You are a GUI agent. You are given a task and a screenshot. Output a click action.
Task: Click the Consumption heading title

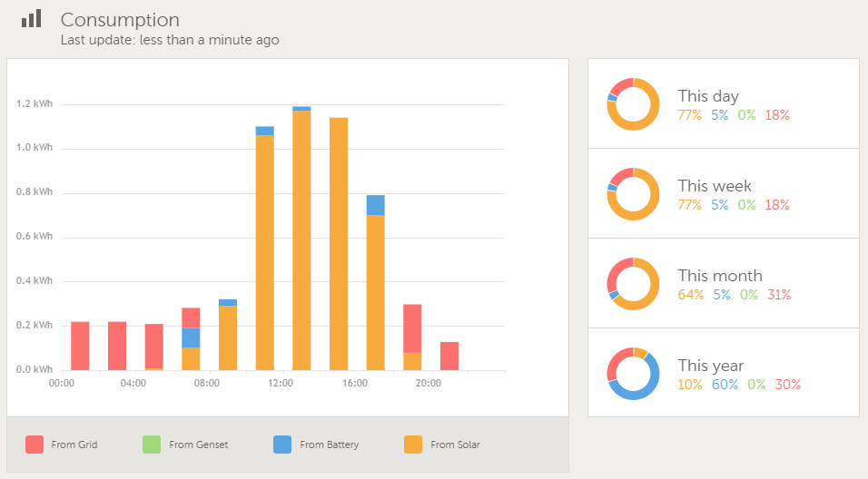click(120, 20)
